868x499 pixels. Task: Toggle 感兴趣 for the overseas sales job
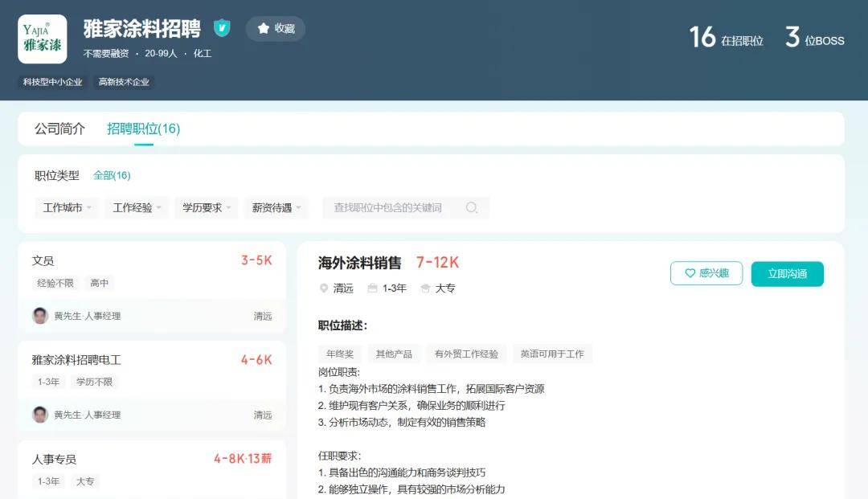[x=706, y=273]
